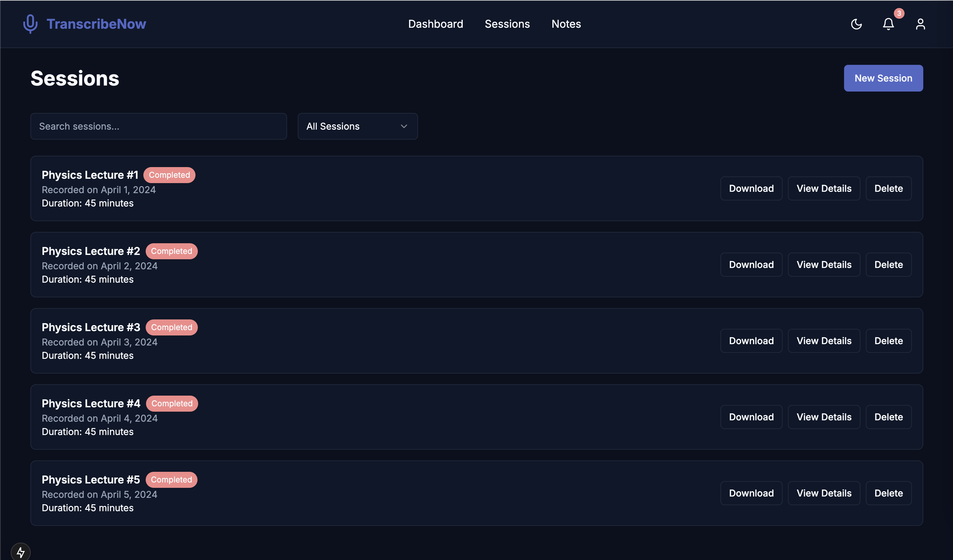Open the user profile icon
The height and width of the screenshot is (560, 953).
tap(921, 24)
